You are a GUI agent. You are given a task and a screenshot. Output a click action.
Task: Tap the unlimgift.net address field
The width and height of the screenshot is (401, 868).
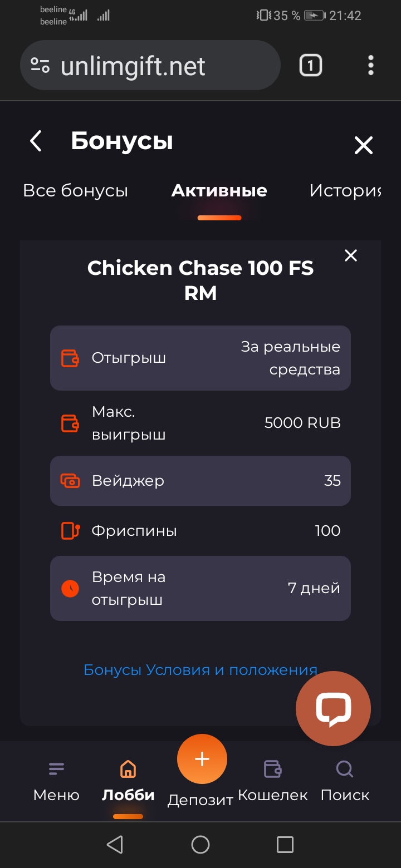pos(156,67)
